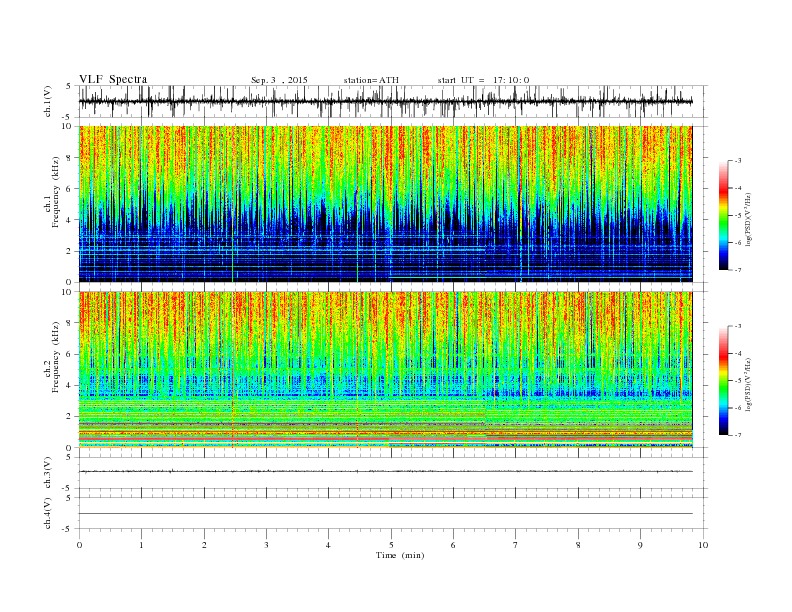Viewport: 792px width, 612px height.
Task: Click the "station=ATH" header label
Action: point(371,80)
